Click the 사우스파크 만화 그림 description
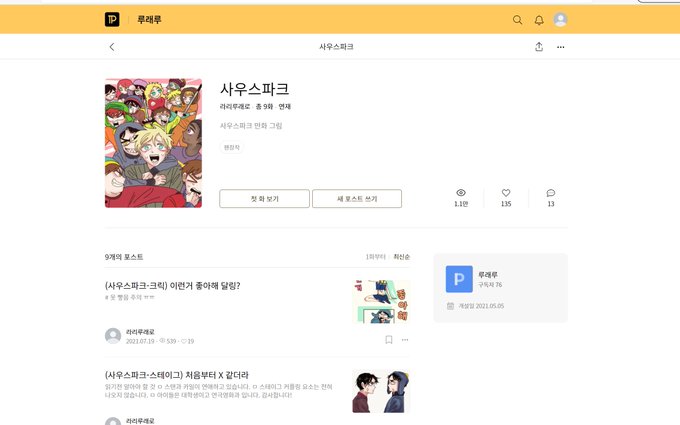The height and width of the screenshot is (425, 680). [251, 126]
